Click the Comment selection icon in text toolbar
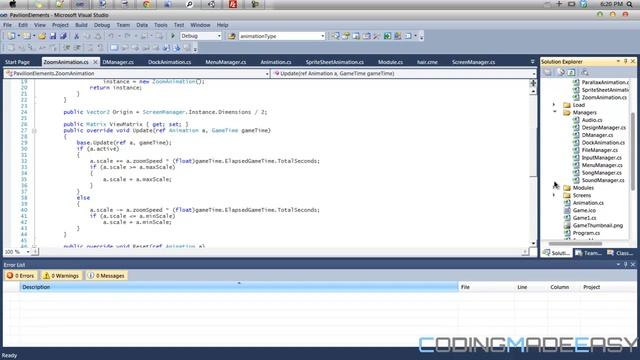This screenshot has height=360, width=640. pyautogui.click(x=67, y=48)
